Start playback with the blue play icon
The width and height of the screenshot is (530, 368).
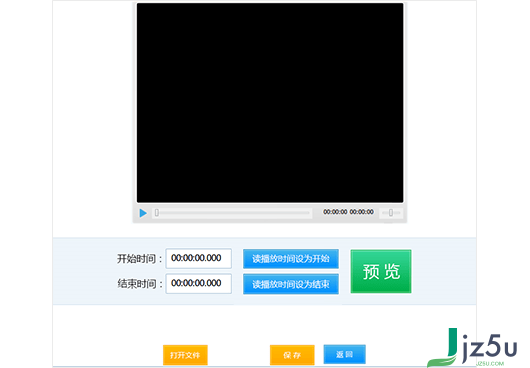pyautogui.click(x=143, y=213)
